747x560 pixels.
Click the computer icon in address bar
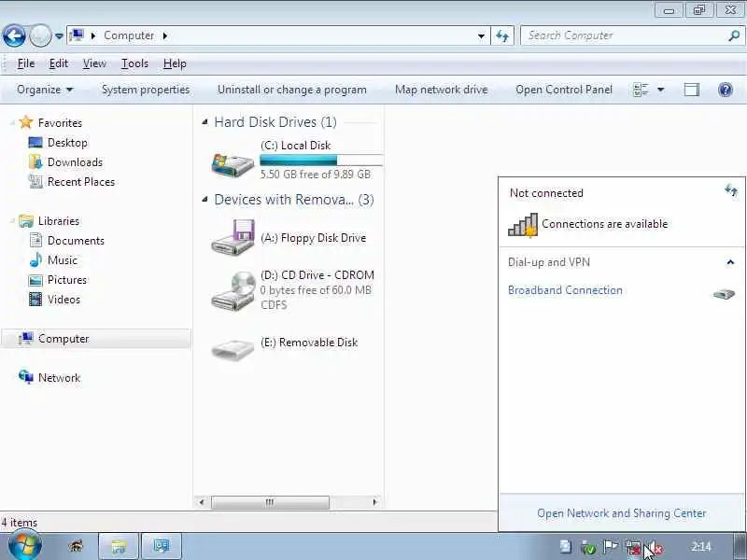pos(77,35)
